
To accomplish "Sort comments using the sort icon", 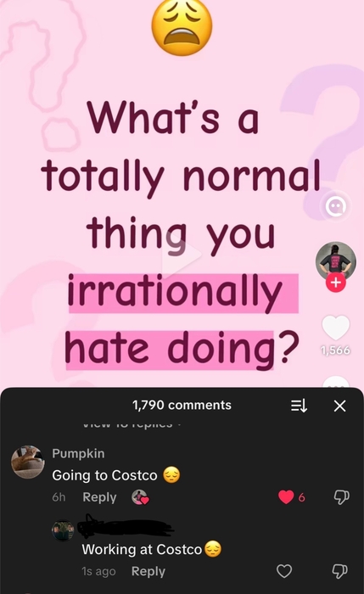I will [x=299, y=406].
